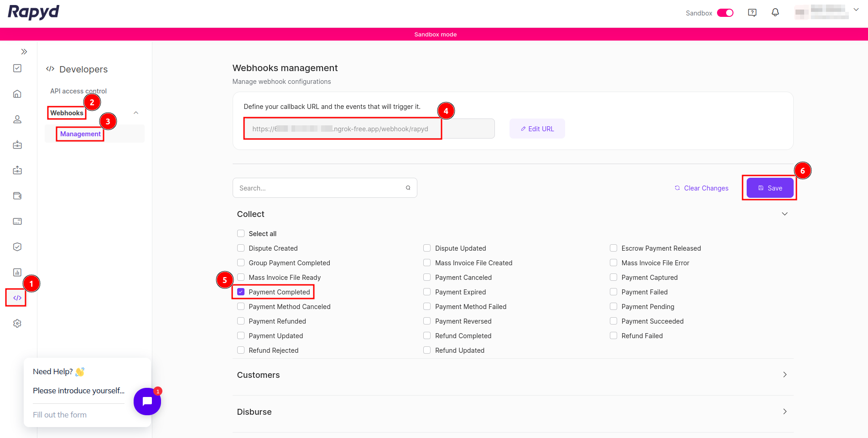The width and height of the screenshot is (868, 438).
Task: Toggle the Sandbox mode switch
Action: (x=725, y=13)
